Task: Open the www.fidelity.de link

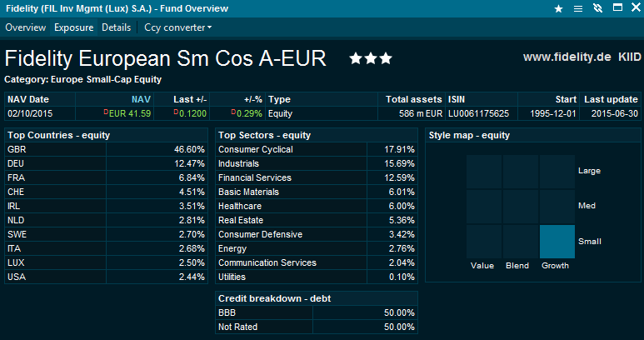Action: click(x=567, y=57)
